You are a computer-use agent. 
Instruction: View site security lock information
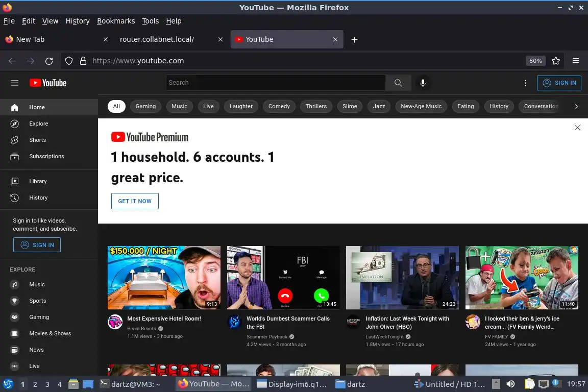83,61
